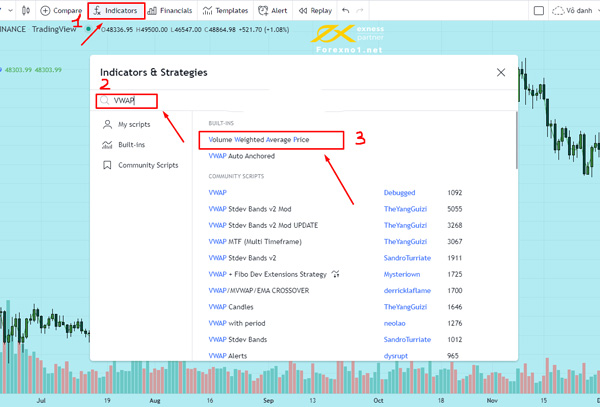
Task: Select the square layout icon
Action: click(538, 11)
